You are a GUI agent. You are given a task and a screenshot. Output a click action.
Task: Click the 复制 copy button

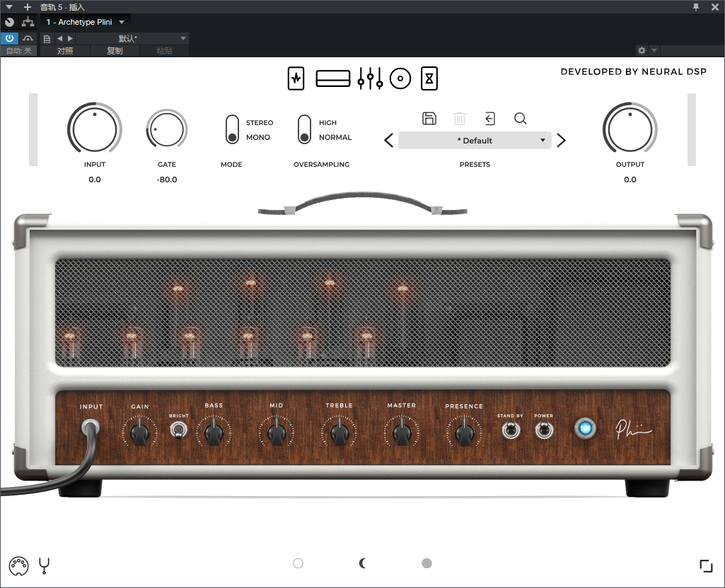(115, 51)
